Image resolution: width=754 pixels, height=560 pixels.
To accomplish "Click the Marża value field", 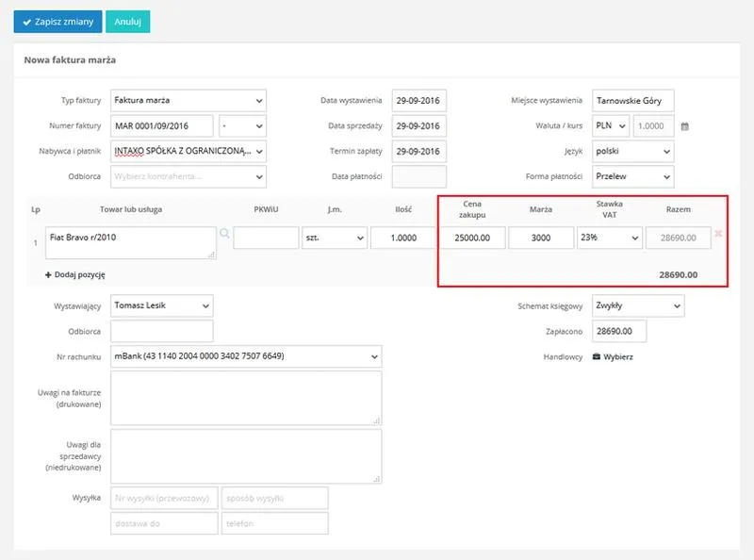I will 541,238.
